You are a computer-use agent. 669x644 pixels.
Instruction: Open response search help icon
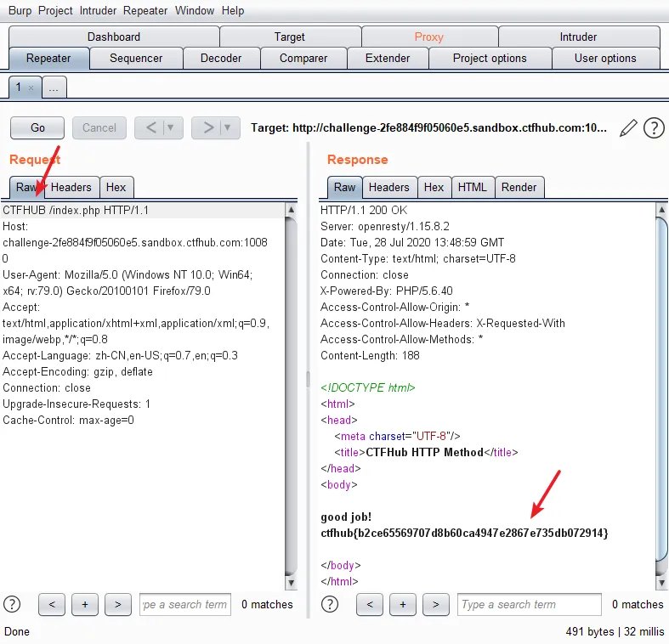[x=330, y=604]
